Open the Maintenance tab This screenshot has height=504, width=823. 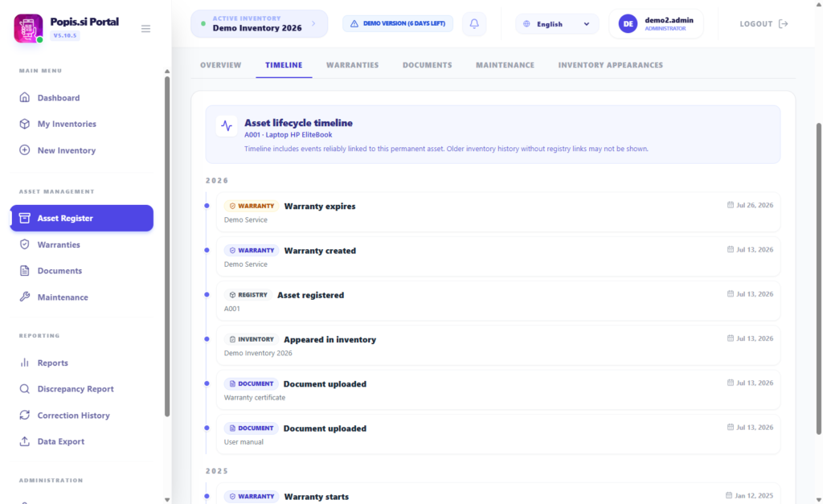(x=505, y=65)
